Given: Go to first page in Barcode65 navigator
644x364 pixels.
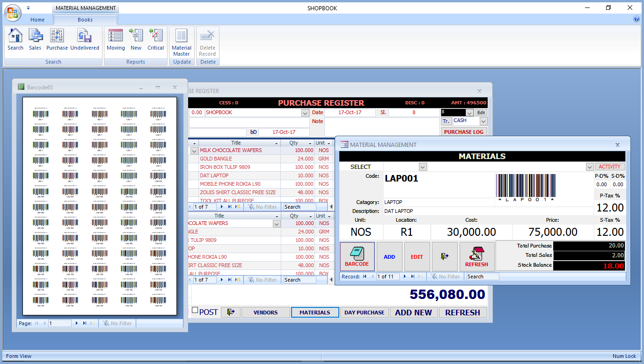Looking at the screenshot, I should tap(37, 323).
